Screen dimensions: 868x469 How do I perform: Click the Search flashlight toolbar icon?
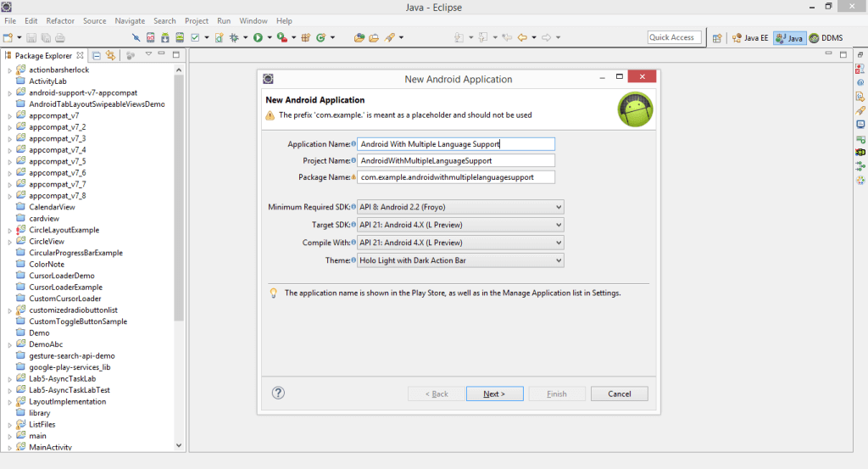(x=390, y=37)
